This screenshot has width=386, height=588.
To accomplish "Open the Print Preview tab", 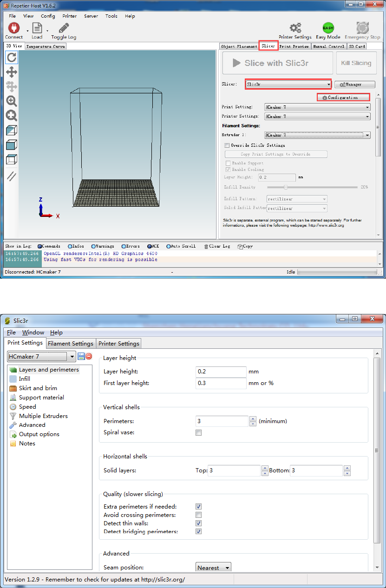I will tap(294, 46).
